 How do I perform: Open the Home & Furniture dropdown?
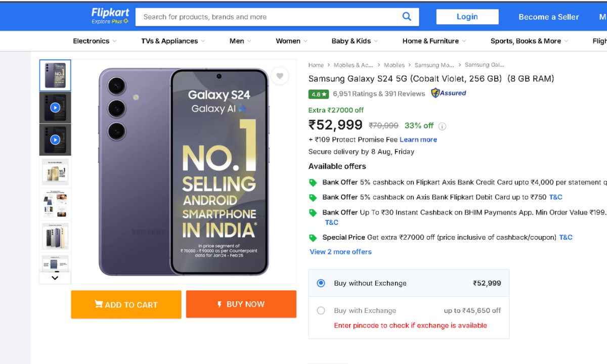coord(434,41)
